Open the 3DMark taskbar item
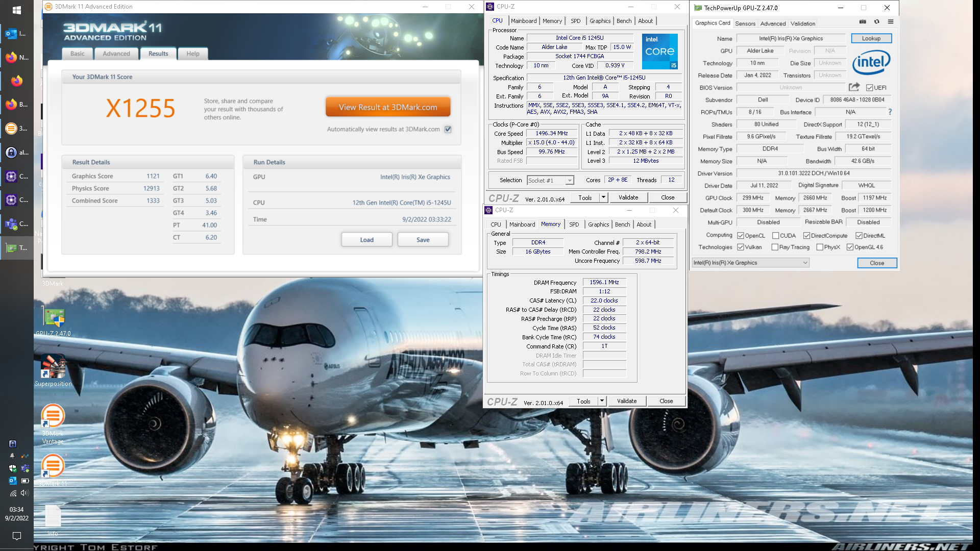The image size is (980, 551). click(16, 129)
